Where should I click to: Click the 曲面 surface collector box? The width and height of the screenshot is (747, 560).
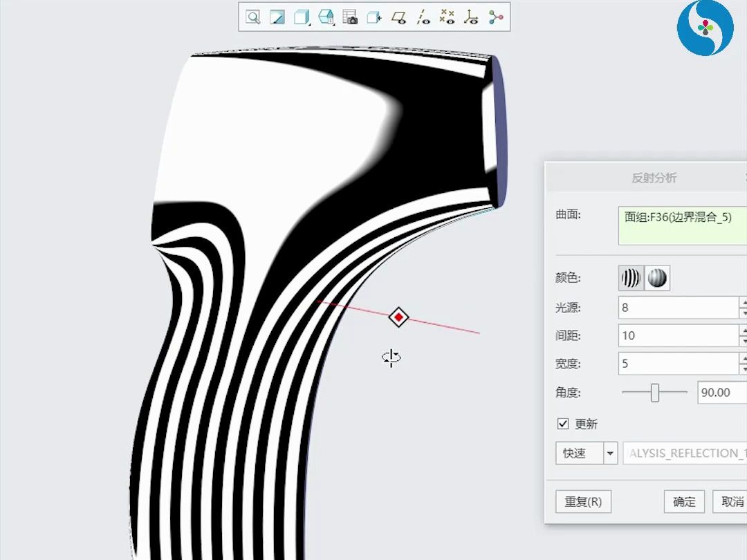(682, 225)
